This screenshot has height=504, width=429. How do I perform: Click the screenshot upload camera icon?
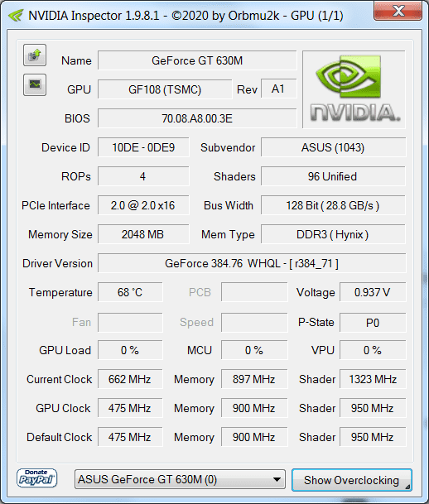35,55
